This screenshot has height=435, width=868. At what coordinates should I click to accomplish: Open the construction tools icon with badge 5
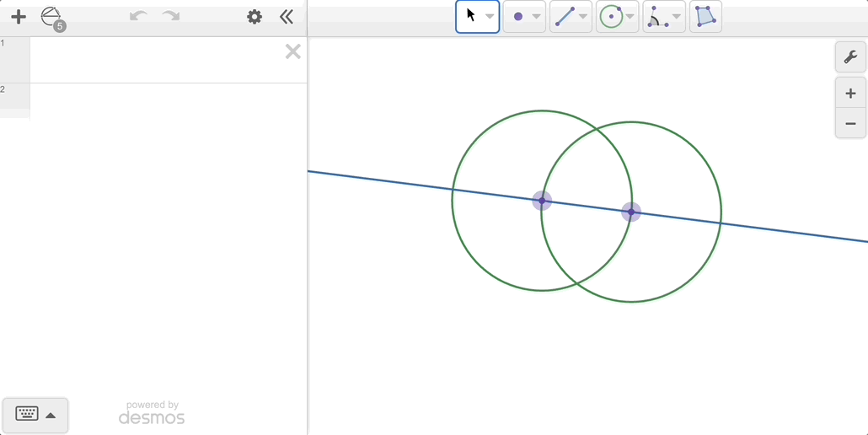[x=52, y=17]
